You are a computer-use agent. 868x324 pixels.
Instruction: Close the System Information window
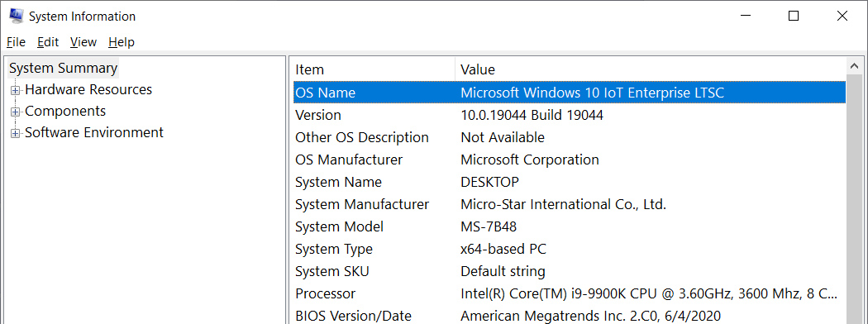[842, 16]
